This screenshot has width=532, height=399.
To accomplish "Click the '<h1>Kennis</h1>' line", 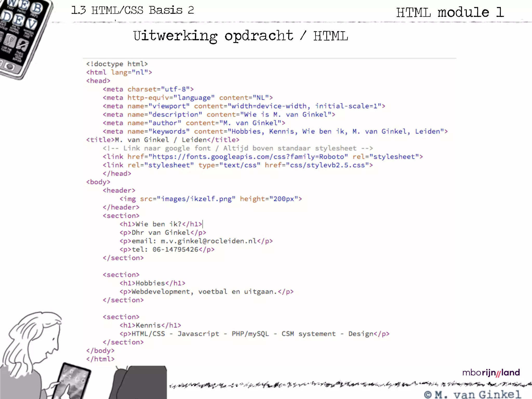I will point(150,325).
